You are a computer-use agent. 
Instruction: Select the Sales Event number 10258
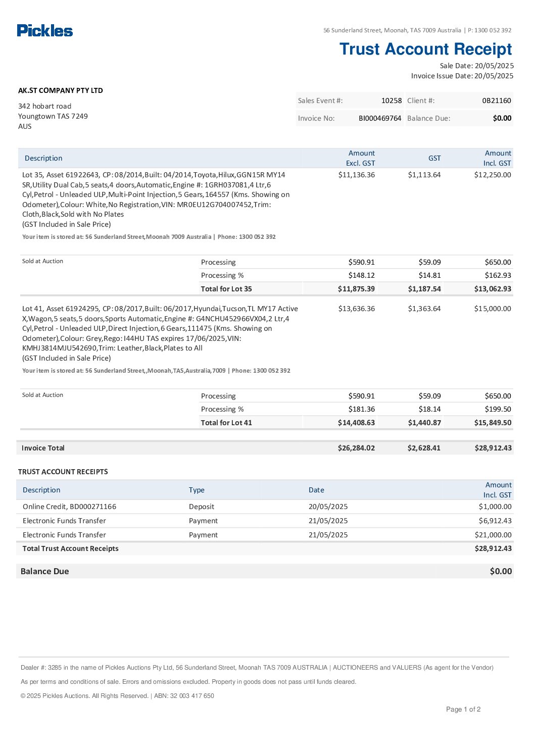coord(392,100)
